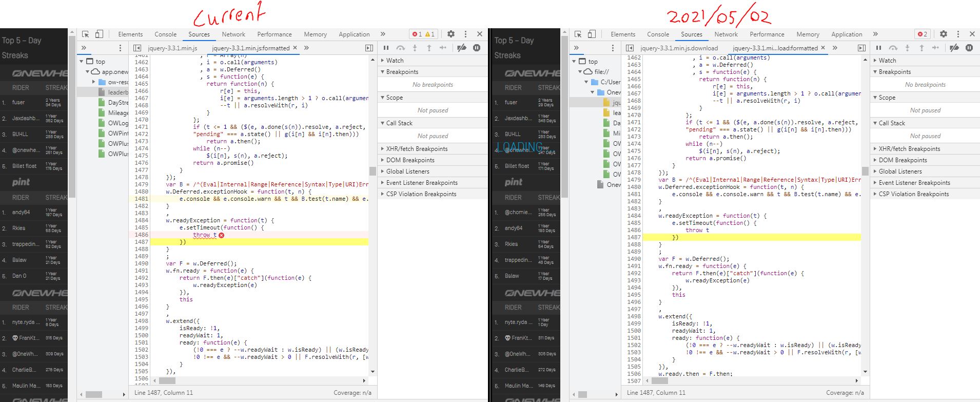This screenshot has width=980, height=402.
Task: Expand the ow-res folder in file tree
Action: (94, 82)
